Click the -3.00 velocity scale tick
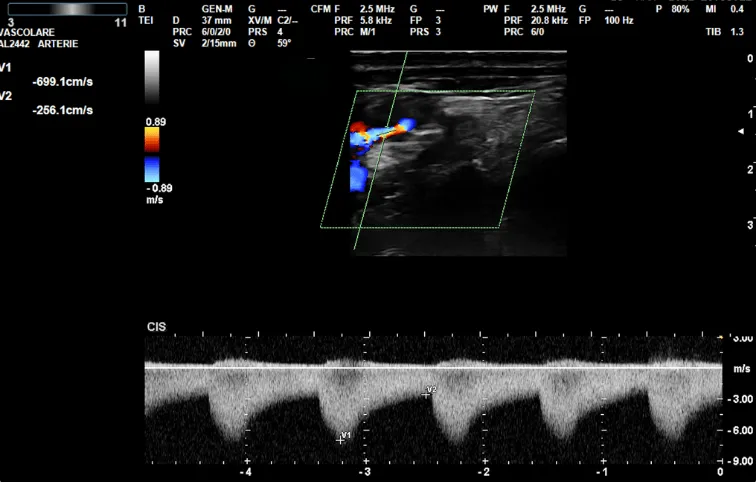Image resolution: width=756 pixels, height=483 pixels. [742, 399]
